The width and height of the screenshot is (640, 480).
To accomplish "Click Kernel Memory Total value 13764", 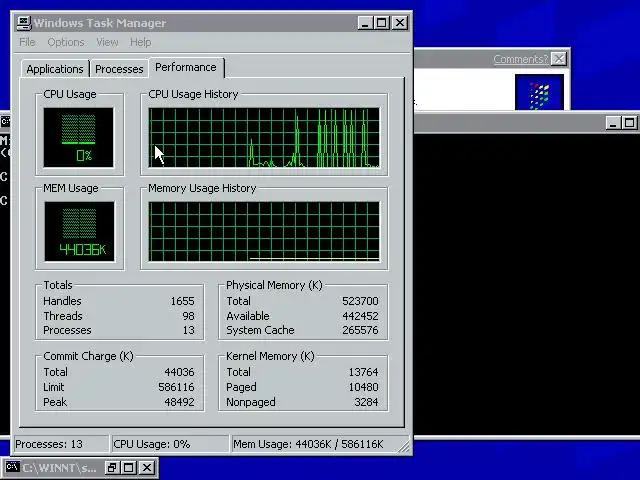I will pos(363,372).
